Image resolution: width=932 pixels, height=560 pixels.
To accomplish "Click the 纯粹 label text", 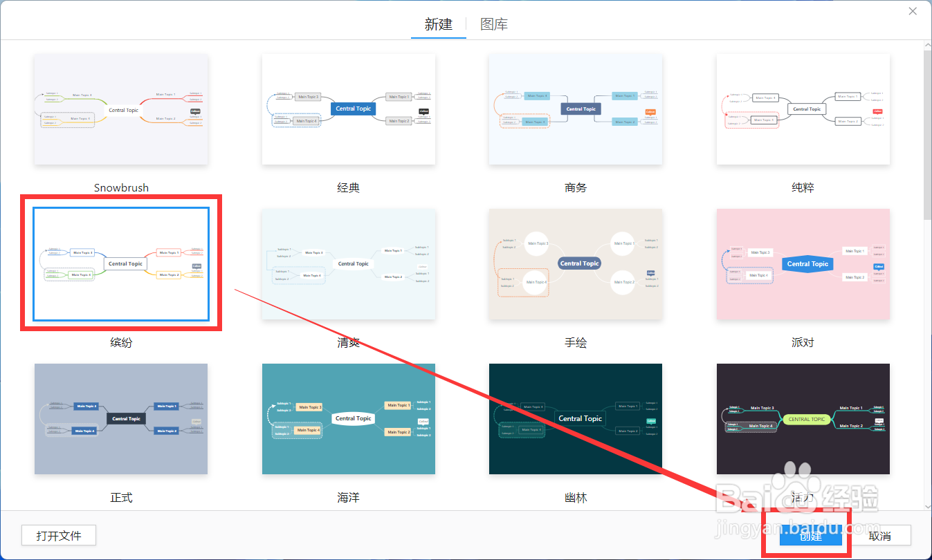I will tap(803, 187).
